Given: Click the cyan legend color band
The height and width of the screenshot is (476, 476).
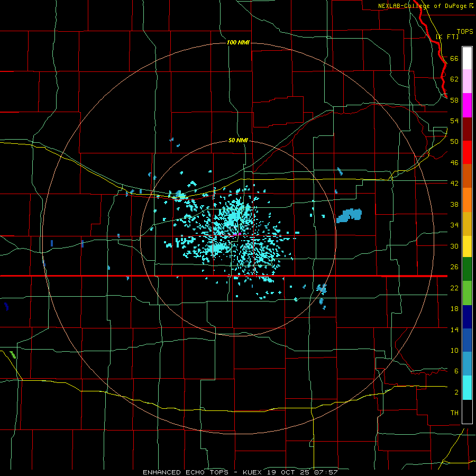Looking at the screenshot, I should click(467, 388).
